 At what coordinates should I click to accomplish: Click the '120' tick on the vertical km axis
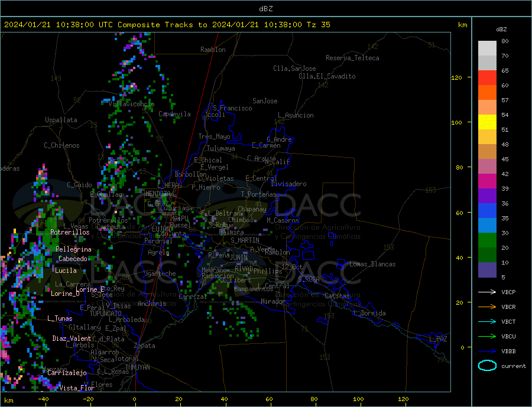(457, 77)
